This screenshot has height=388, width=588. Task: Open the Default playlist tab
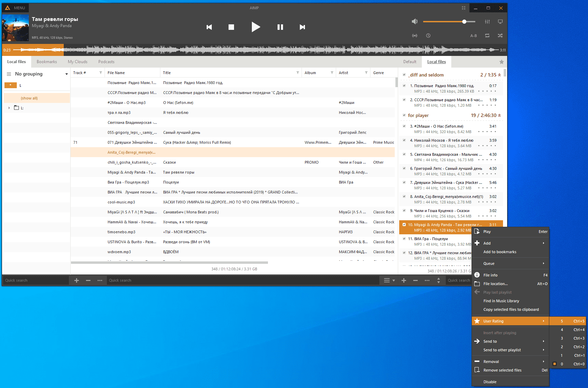pyautogui.click(x=410, y=62)
